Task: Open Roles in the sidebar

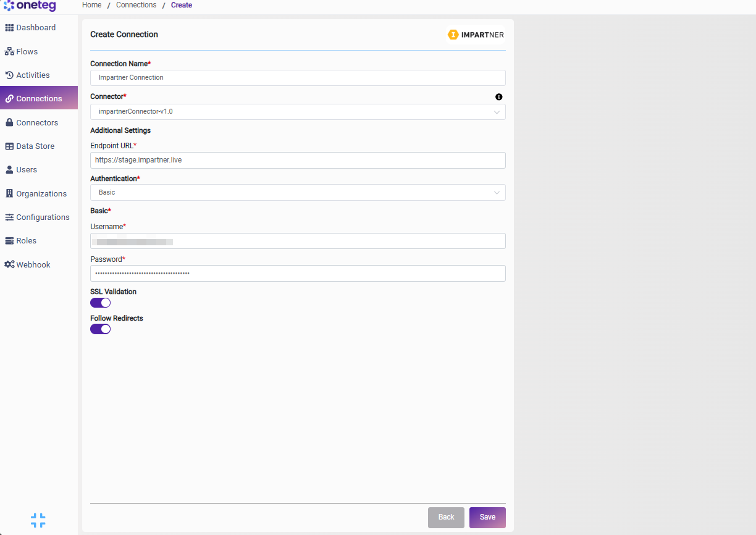Action: [x=38, y=241]
